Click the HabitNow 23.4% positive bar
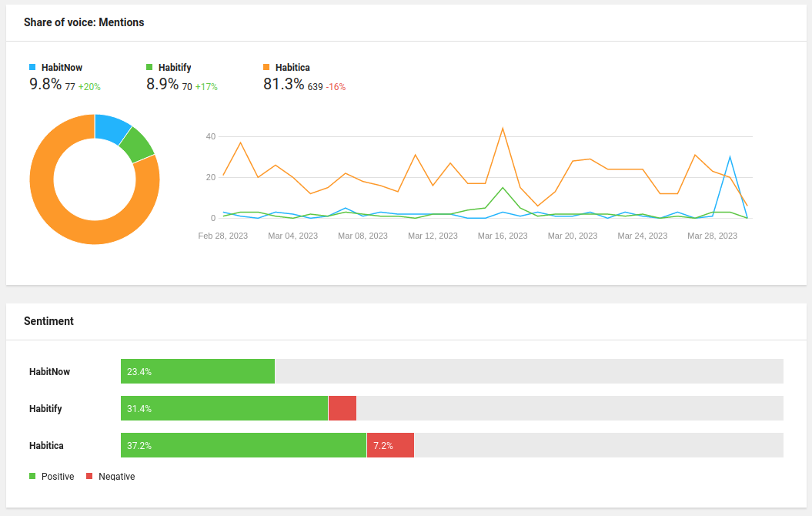 click(198, 371)
